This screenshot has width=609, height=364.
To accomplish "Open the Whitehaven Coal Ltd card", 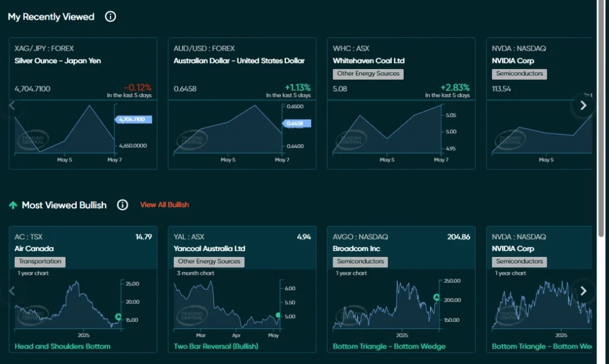I will tap(370, 61).
